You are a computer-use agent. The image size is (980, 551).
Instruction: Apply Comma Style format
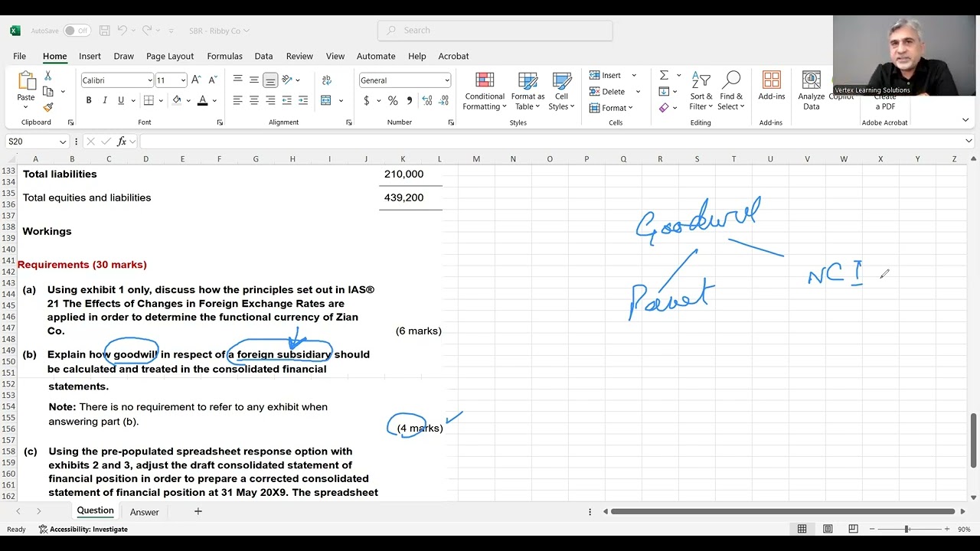pyautogui.click(x=410, y=100)
